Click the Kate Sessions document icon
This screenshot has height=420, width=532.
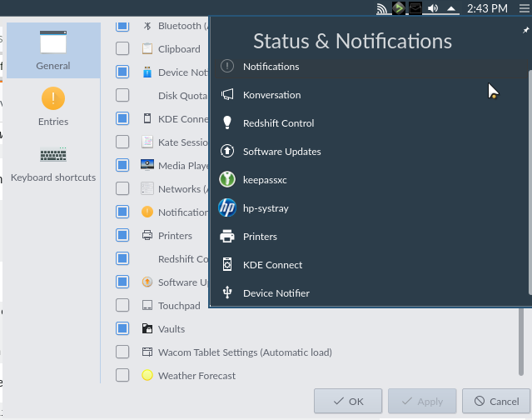point(147,142)
